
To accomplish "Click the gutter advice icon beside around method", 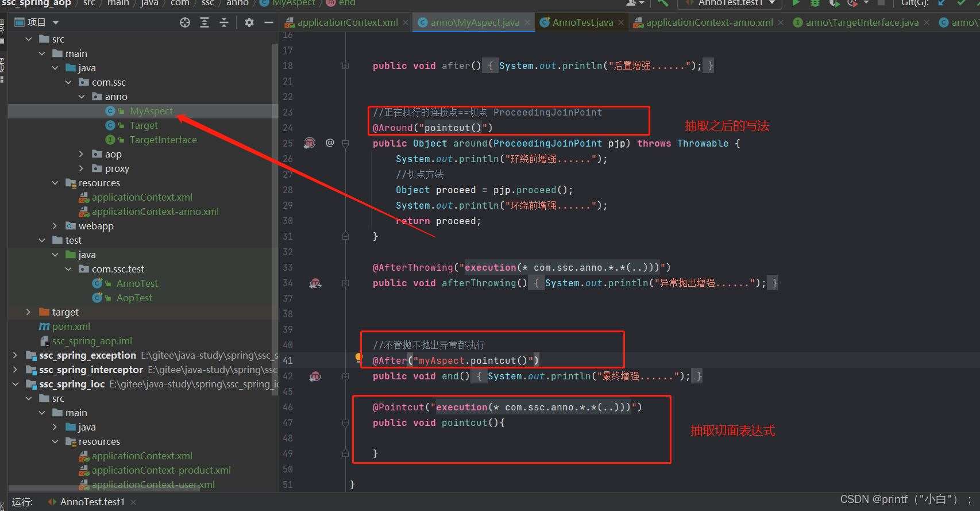I will (x=310, y=143).
